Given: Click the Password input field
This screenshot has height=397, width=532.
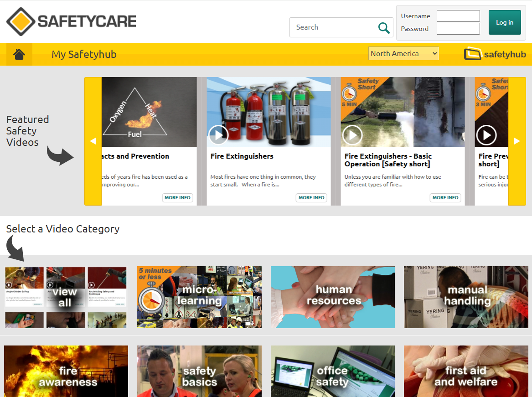Looking at the screenshot, I should point(458,29).
